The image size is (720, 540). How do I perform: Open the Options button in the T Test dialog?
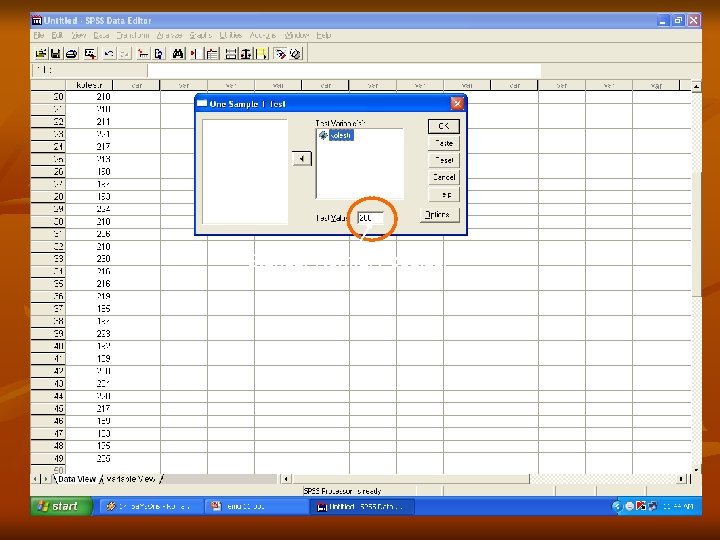pos(439,215)
